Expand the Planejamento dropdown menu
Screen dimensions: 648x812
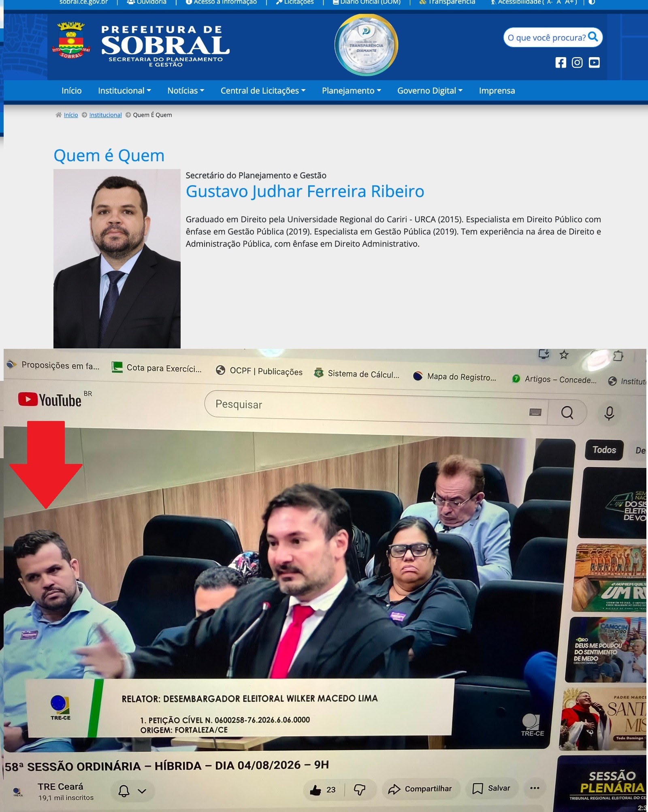click(x=351, y=91)
